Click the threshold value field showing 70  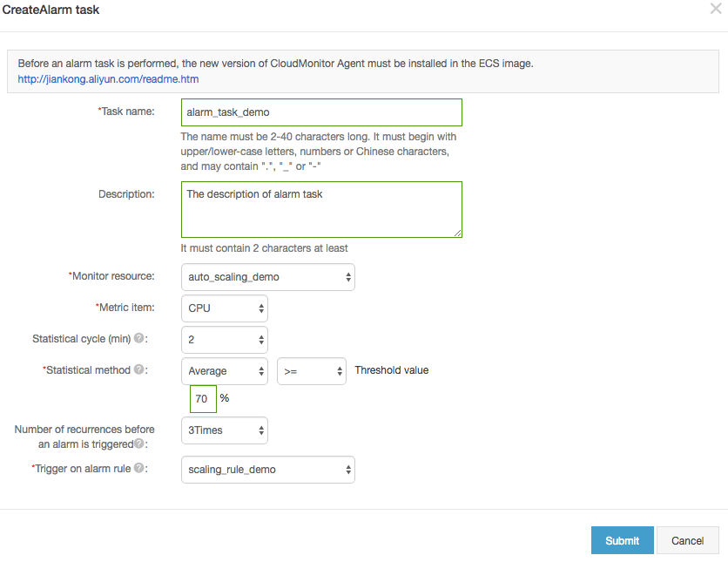point(203,399)
